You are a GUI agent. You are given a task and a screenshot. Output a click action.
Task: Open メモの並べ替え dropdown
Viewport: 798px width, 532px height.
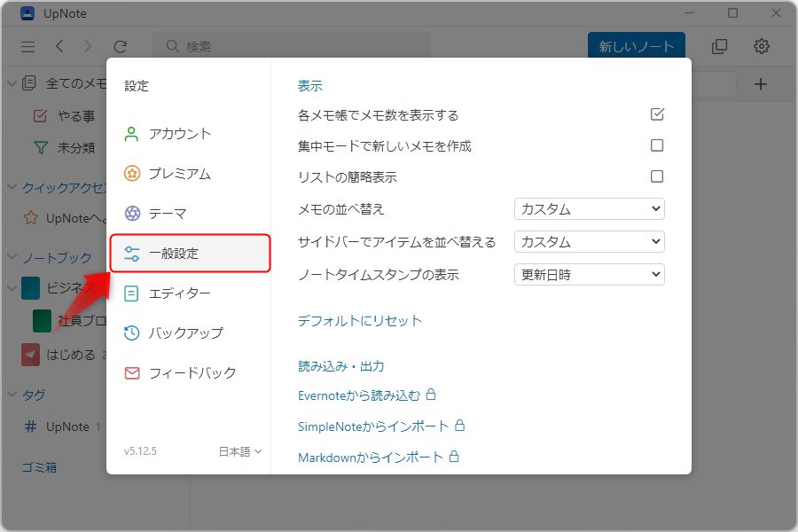[590, 208]
